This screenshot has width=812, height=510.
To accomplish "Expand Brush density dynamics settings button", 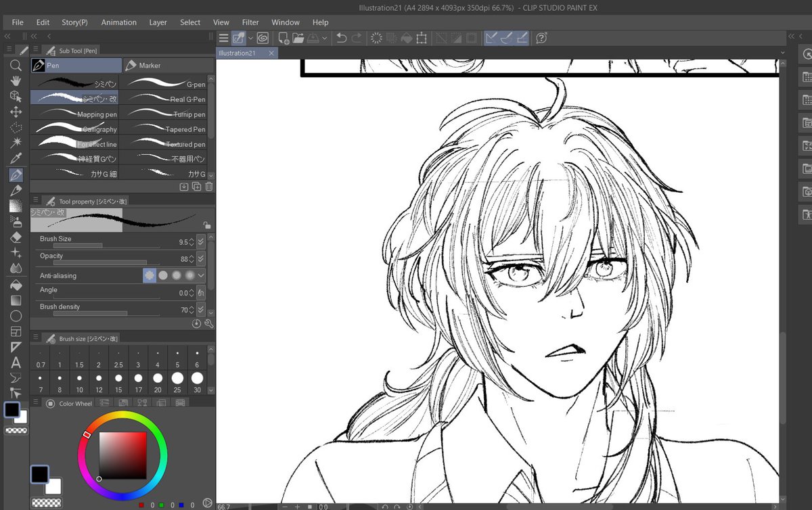I will coord(201,309).
